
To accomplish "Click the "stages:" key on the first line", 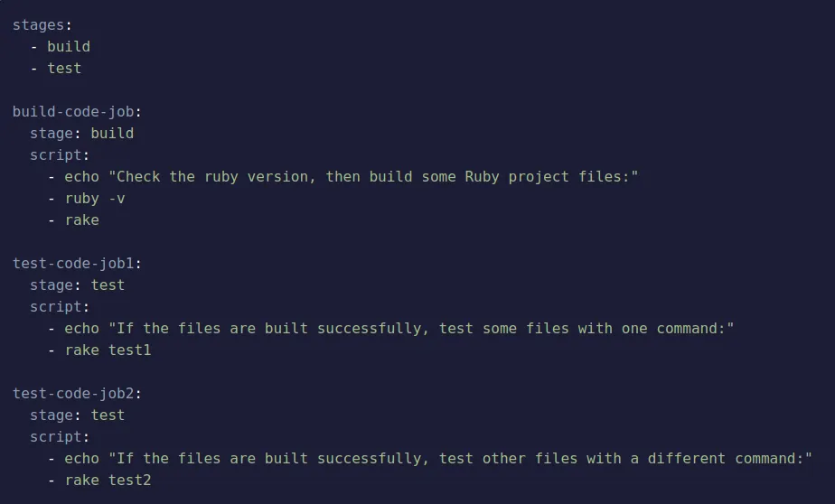I will (42, 24).
